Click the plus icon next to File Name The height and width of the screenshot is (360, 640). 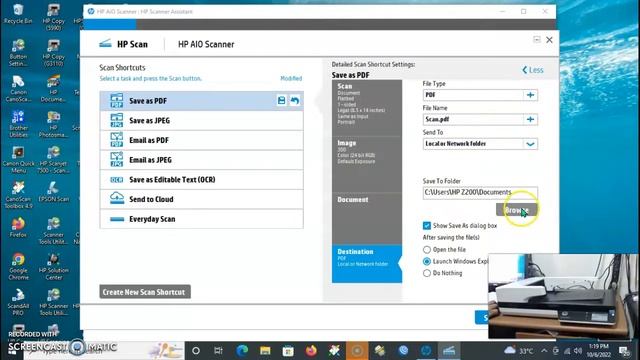pyautogui.click(x=530, y=120)
